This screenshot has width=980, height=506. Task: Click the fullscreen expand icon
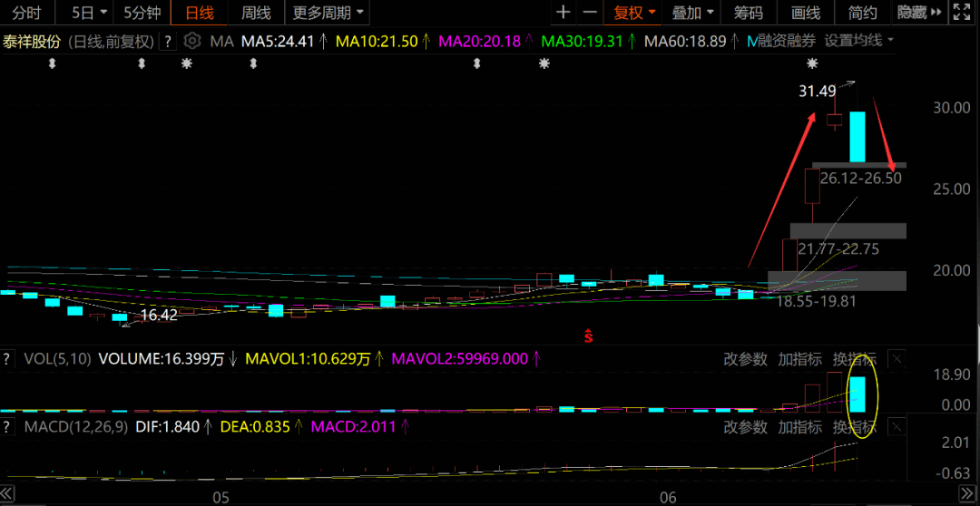pos(960,12)
